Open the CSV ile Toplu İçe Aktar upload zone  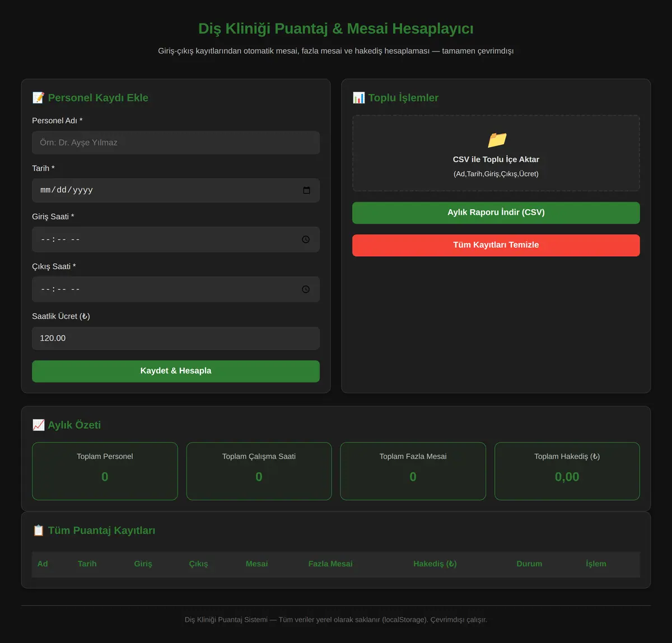click(496, 153)
